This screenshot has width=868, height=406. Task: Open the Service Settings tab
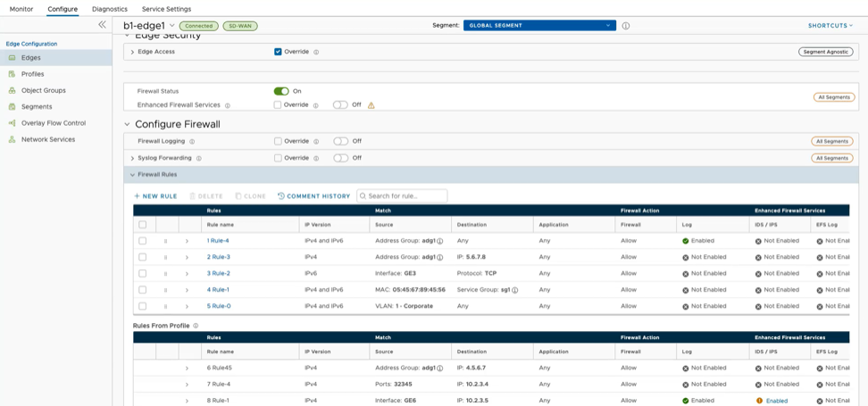(166, 9)
